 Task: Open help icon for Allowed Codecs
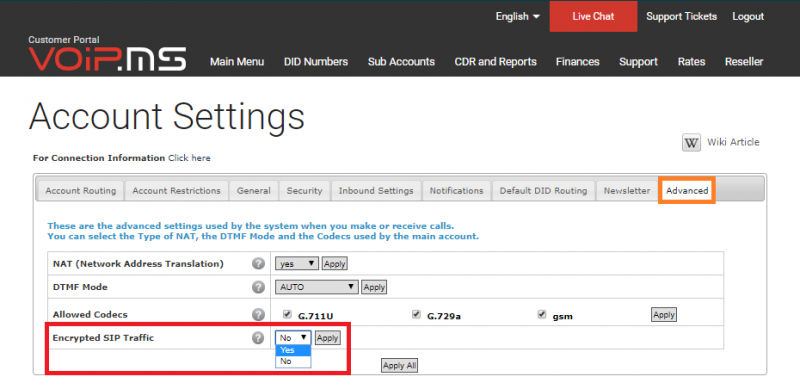(x=258, y=314)
